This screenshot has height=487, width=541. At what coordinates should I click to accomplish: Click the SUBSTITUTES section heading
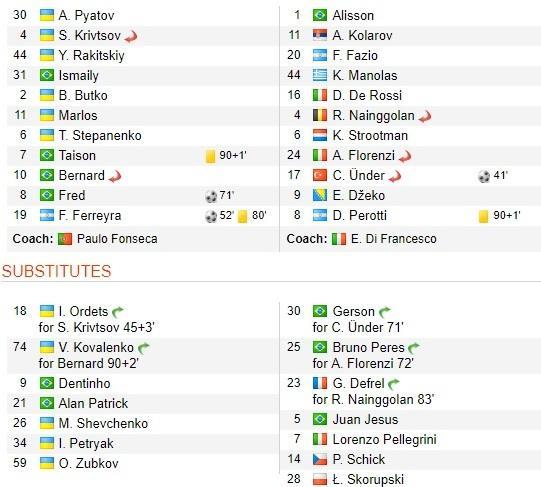(x=57, y=271)
